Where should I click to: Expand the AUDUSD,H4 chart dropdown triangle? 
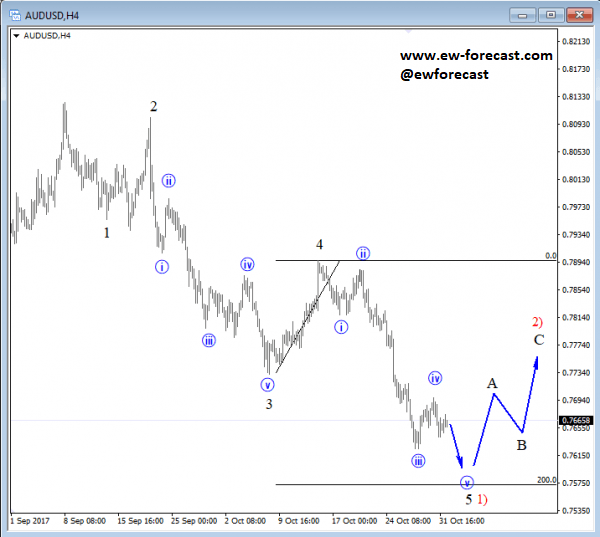(16, 36)
